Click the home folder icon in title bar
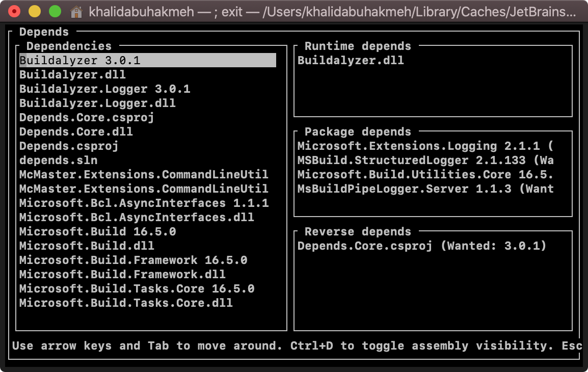Image resolution: width=588 pixels, height=372 pixels. pyautogui.click(x=76, y=12)
